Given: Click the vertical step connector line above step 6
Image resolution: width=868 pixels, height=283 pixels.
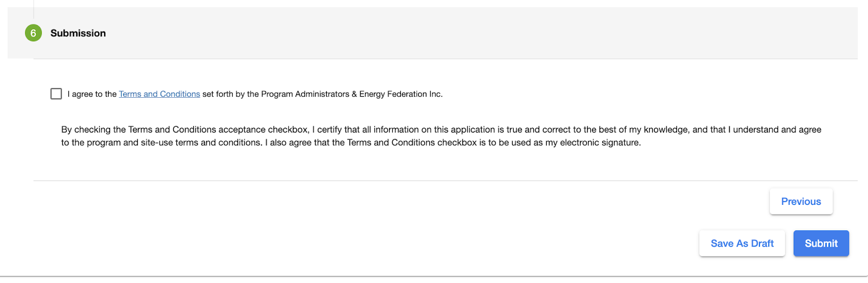Looking at the screenshot, I should [x=34, y=9].
